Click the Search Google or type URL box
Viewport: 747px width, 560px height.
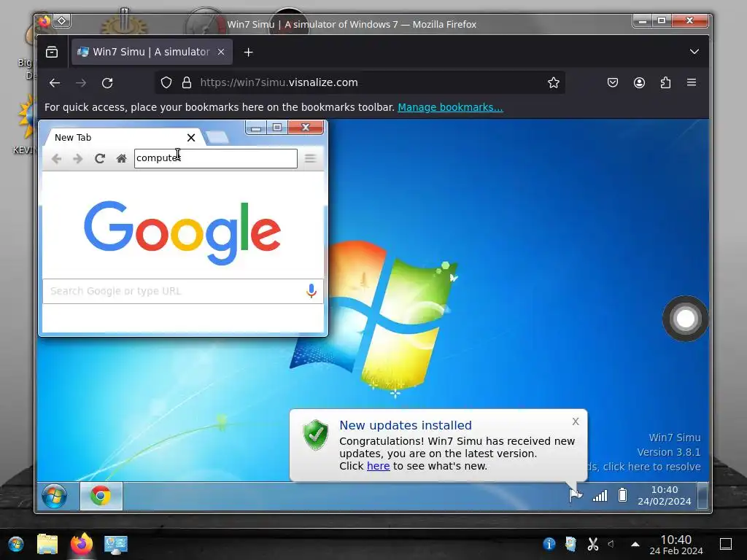(x=183, y=291)
